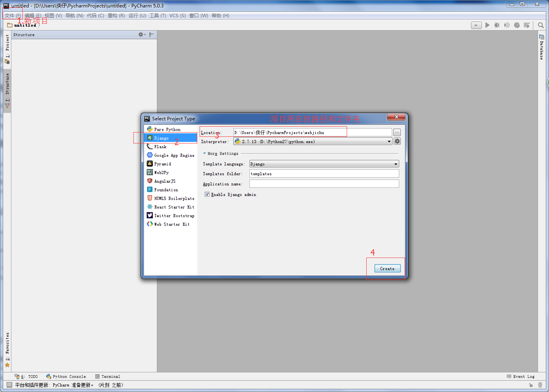The height and width of the screenshot is (392, 549).
Task: Open 帮助 (H) menu
Action: point(220,16)
